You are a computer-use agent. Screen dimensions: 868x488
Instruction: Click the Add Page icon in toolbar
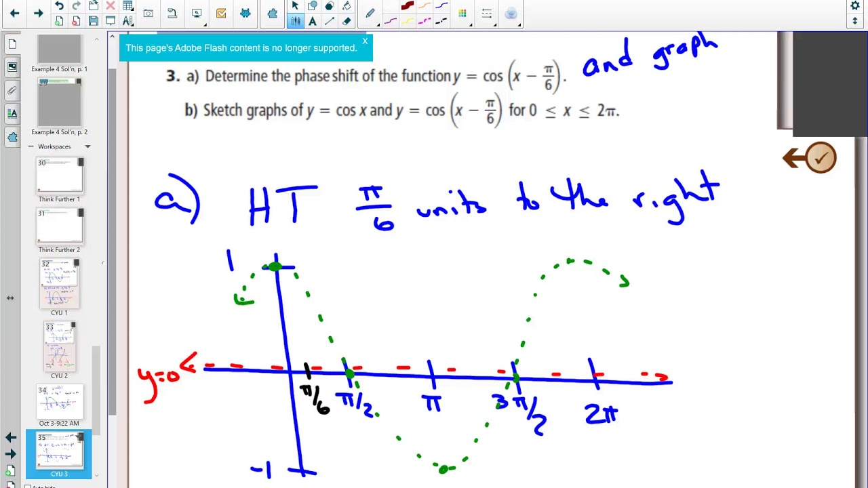click(59, 21)
